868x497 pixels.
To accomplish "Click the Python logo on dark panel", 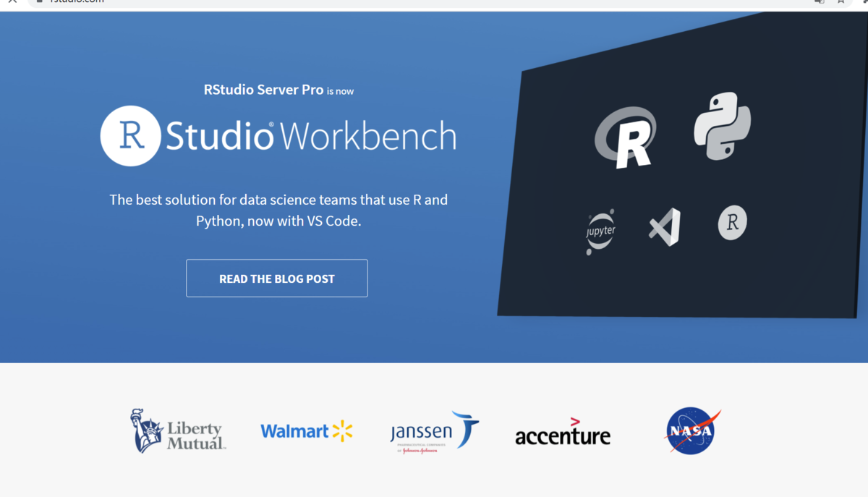I will (x=723, y=125).
